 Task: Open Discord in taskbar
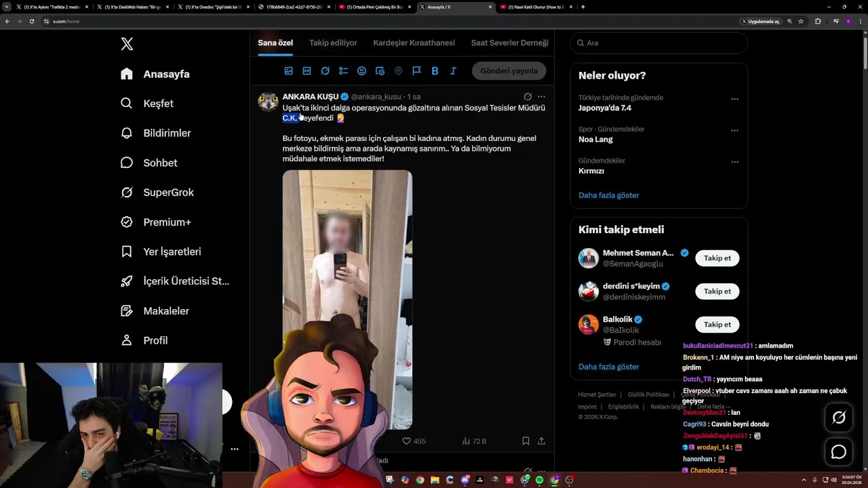[465, 480]
